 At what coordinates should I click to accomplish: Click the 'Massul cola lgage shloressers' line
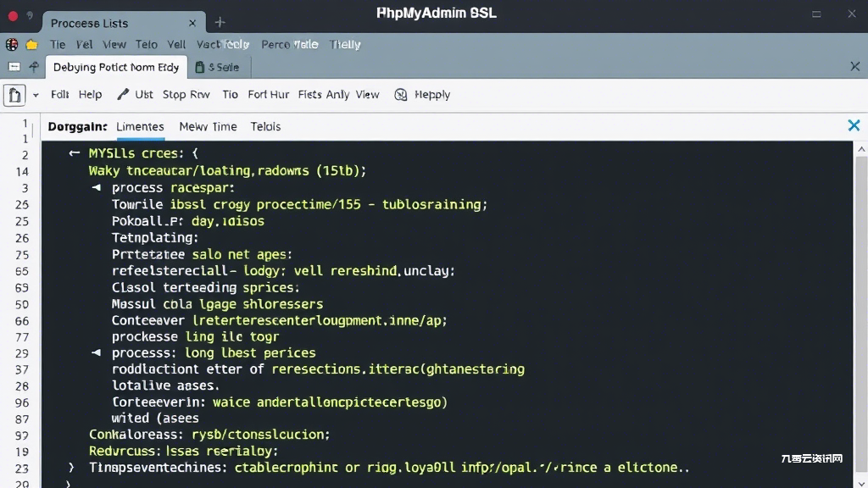218,304
